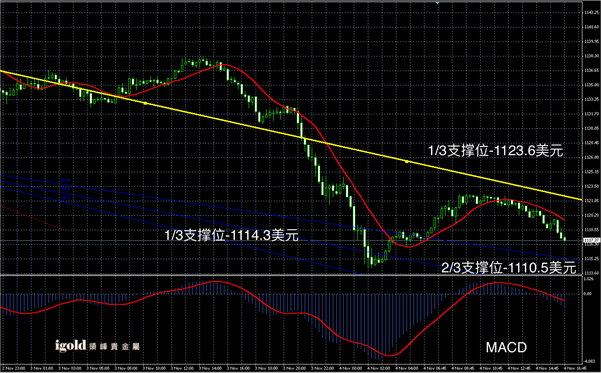Click the divider between chart and MACD panel
Image resolution: width=601 pixels, height=373 pixels.
tap(291, 275)
